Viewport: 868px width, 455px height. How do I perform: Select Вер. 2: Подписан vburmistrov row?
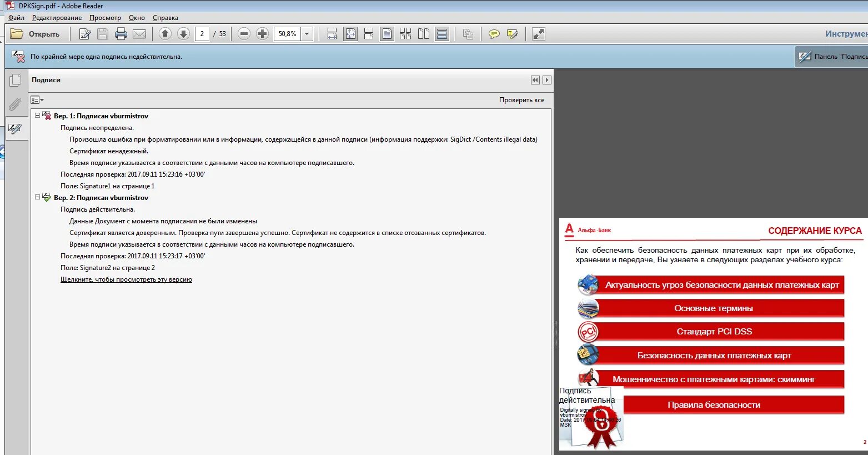click(101, 198)
